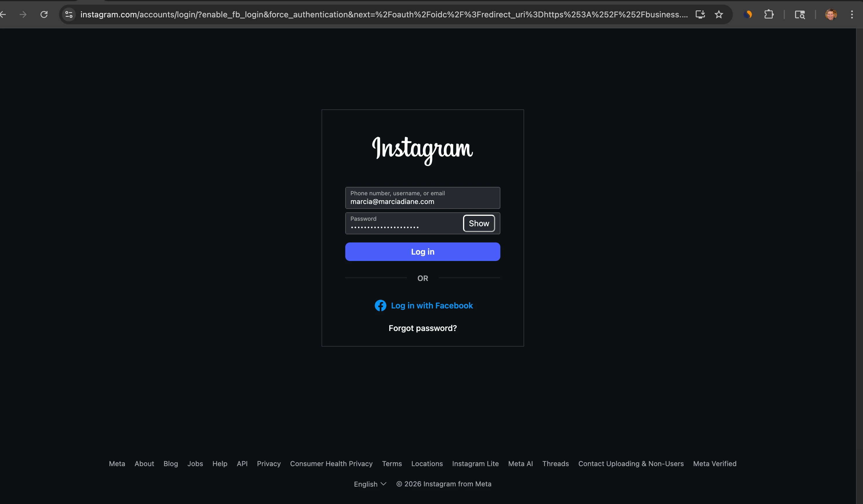
Task: Click the orange crescent extension icon
Action: pos(748,14)
